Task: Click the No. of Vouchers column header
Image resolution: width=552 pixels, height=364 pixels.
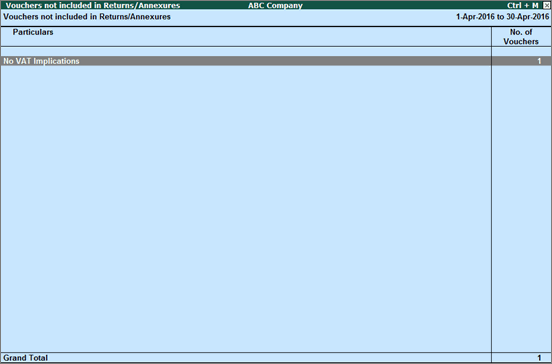Action: coord(521,37)
